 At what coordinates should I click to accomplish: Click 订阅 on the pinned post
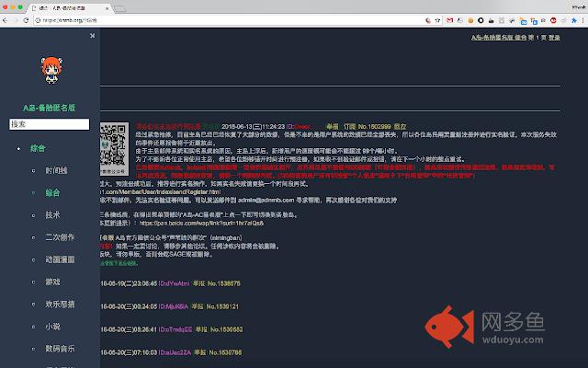point(349,127)
